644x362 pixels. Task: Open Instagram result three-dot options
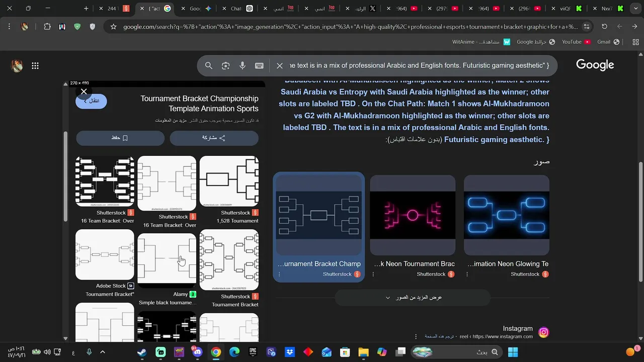416,336
